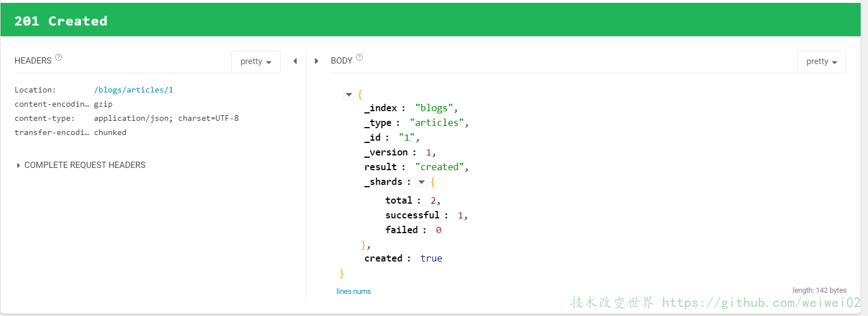Collapse the _shards JSON object
Viewport: 868px width, 316px height.
[x=421, y=182]
